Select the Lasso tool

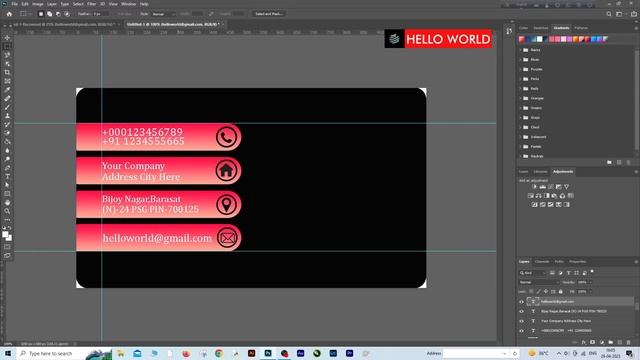pyautogui.click(x=7, y=55)
